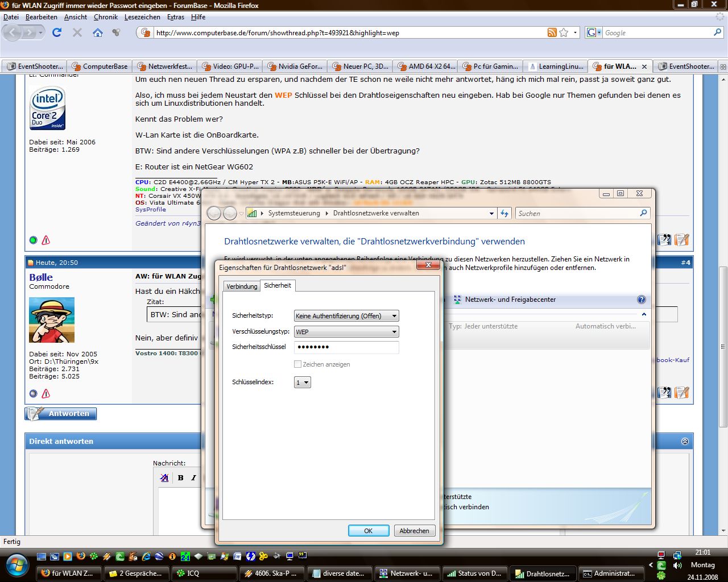Run Google search with the magnifier icon

pyautogui.click(x=717, y=32)
